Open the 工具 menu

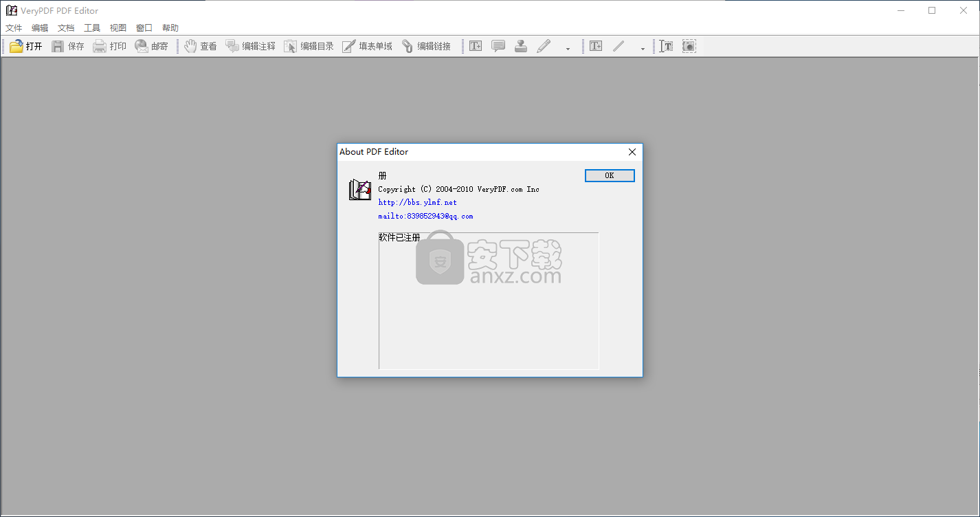pyautogui.click(x=92, y=28)
